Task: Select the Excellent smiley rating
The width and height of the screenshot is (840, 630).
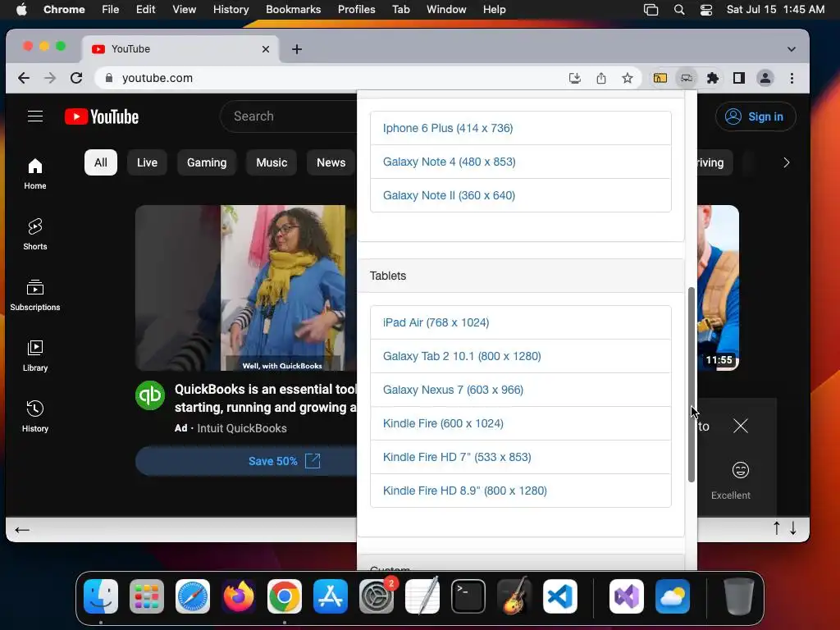Action: tap(741, 470)
